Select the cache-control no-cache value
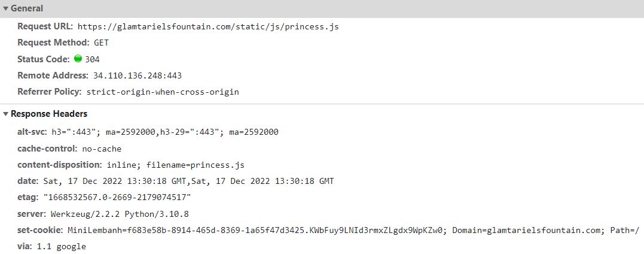The width and height of the screenshot is (644, 254). point(102,149)
